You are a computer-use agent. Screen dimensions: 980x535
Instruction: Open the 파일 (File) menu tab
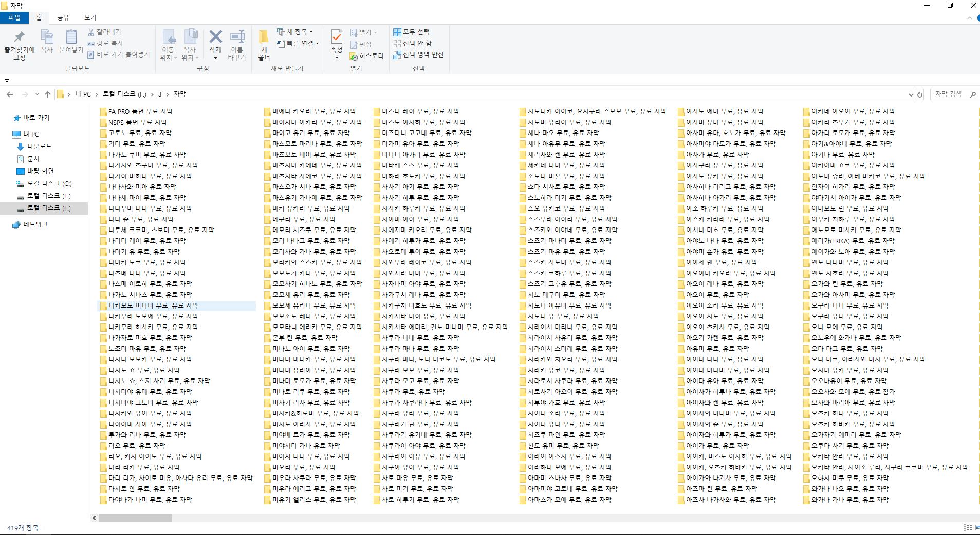[x=14, y=17]
